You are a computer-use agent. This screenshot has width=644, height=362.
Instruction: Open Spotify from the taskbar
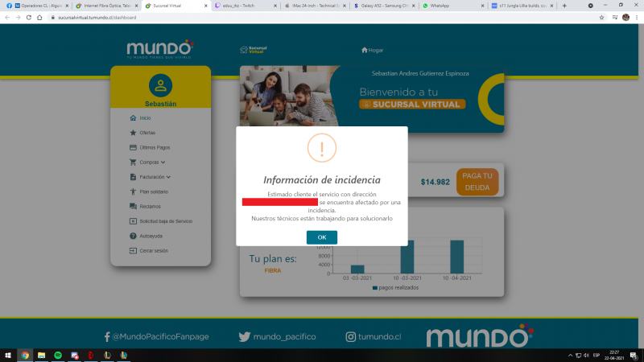[x=58, y=356]
